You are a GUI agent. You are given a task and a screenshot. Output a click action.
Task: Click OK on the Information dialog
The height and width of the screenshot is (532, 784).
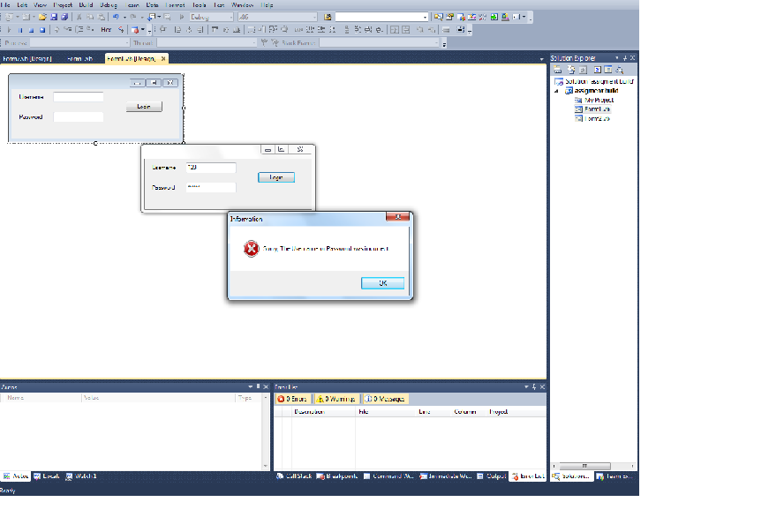pos(382,282)
